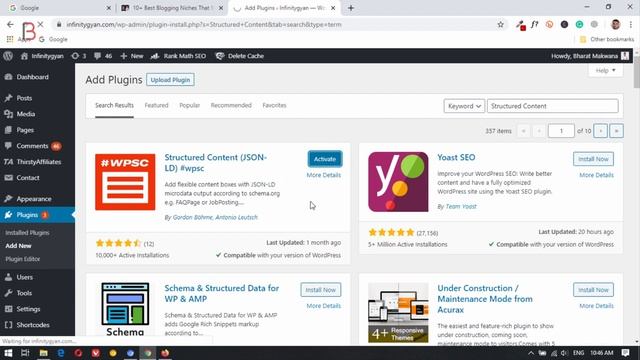This screenshot has width=640, height=360.
Task: Open the updates counter in admin bar
Action: 79,56
